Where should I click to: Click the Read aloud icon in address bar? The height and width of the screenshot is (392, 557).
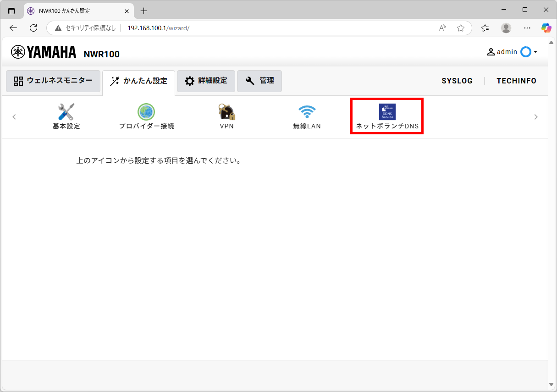(442, 28)
